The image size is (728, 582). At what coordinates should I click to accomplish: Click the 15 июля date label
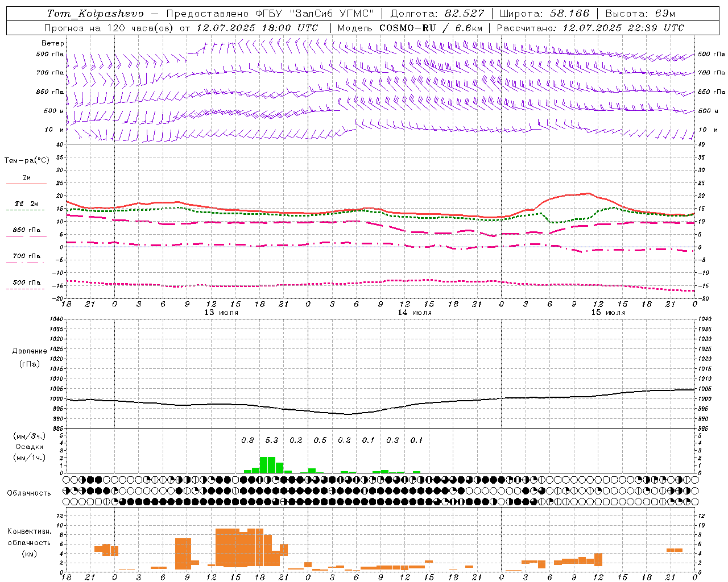(608, 313)
